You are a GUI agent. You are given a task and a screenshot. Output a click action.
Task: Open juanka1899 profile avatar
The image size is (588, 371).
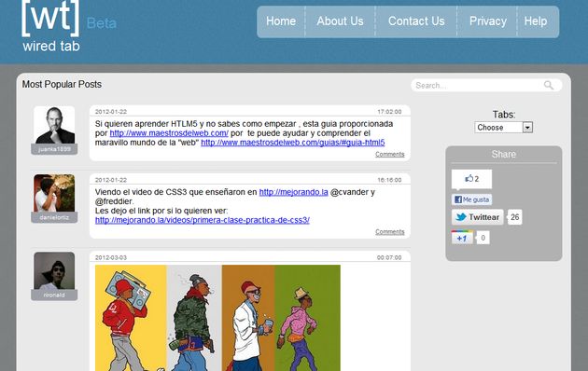[54, 125]
